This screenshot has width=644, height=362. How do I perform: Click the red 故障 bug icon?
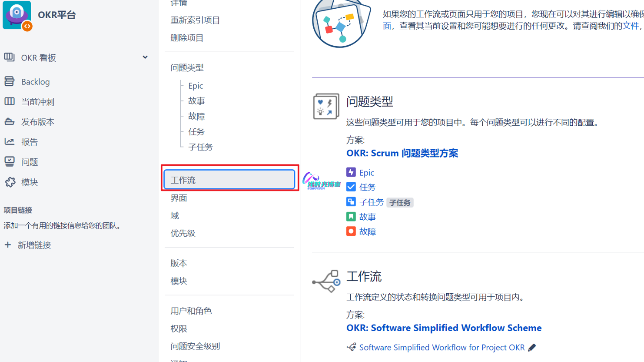pyautogui.click(x=351, y=231)
